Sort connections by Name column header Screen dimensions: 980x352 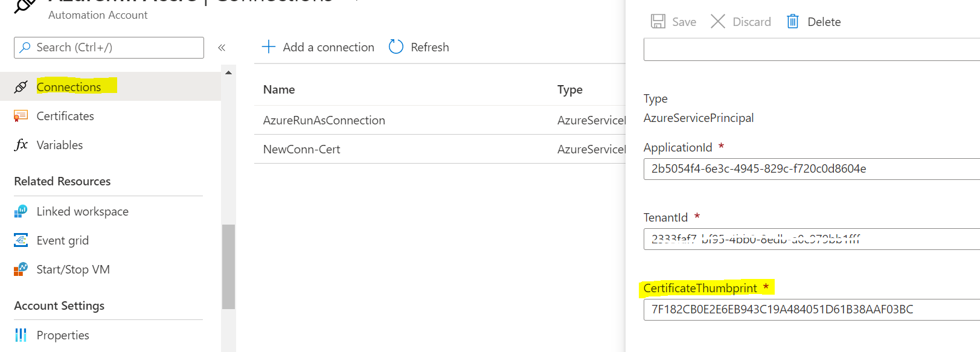279,89
